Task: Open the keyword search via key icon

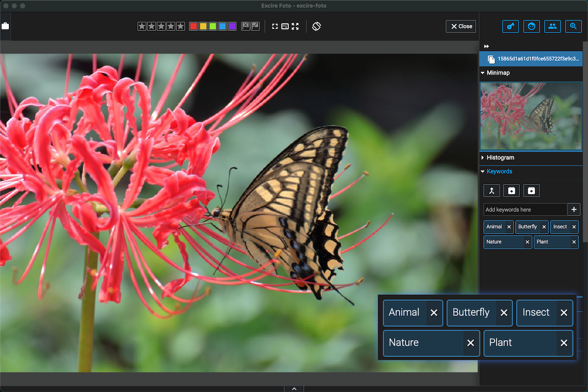Action: [511, 26]
